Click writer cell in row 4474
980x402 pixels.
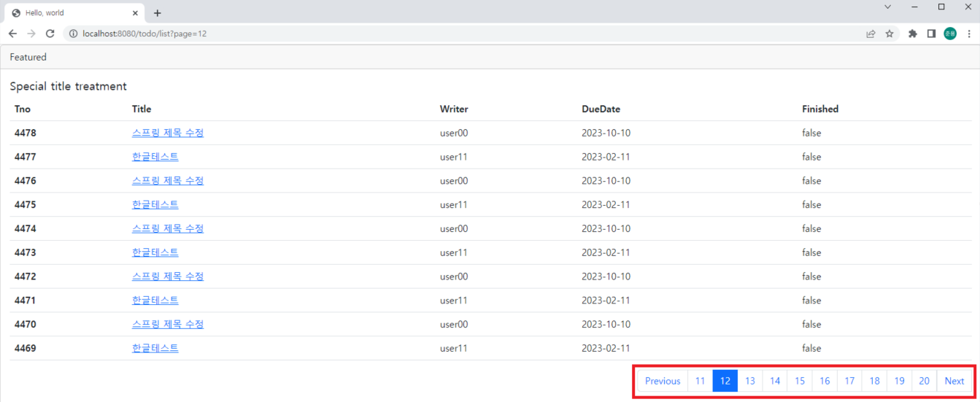tap(454, 228)
